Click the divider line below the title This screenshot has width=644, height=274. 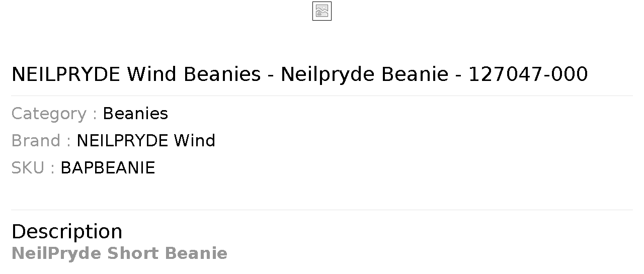point(322,96)
